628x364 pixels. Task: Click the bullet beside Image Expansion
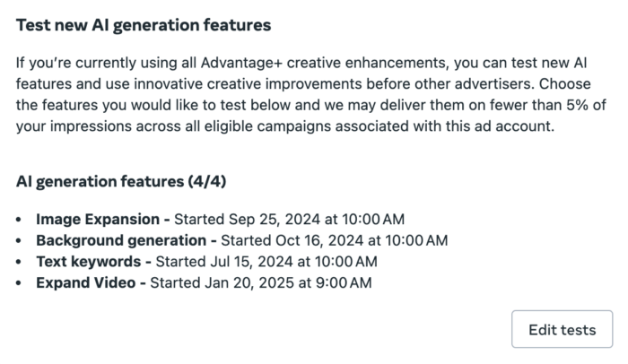click(x=21, y=220)
